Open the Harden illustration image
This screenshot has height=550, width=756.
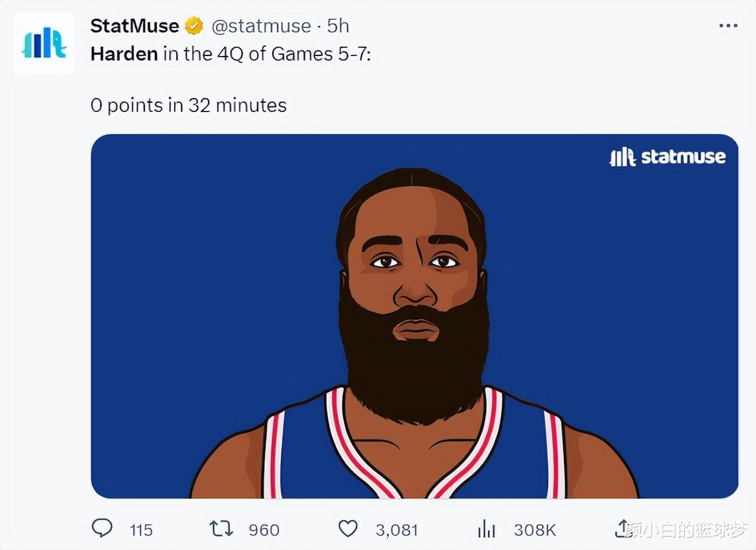tap(415, 316)
